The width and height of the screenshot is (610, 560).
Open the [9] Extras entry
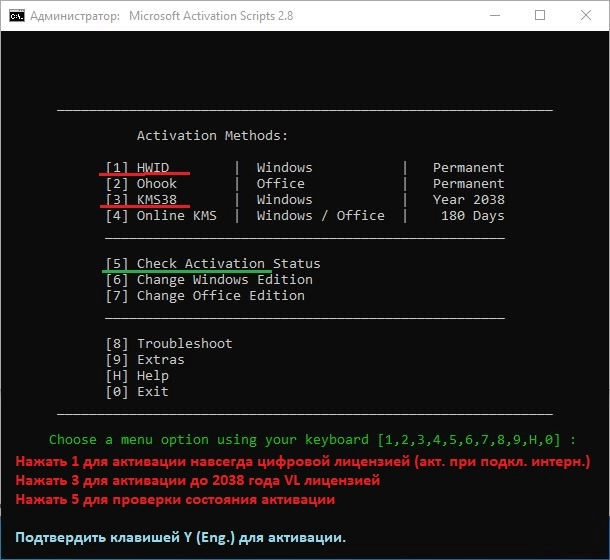145,360
